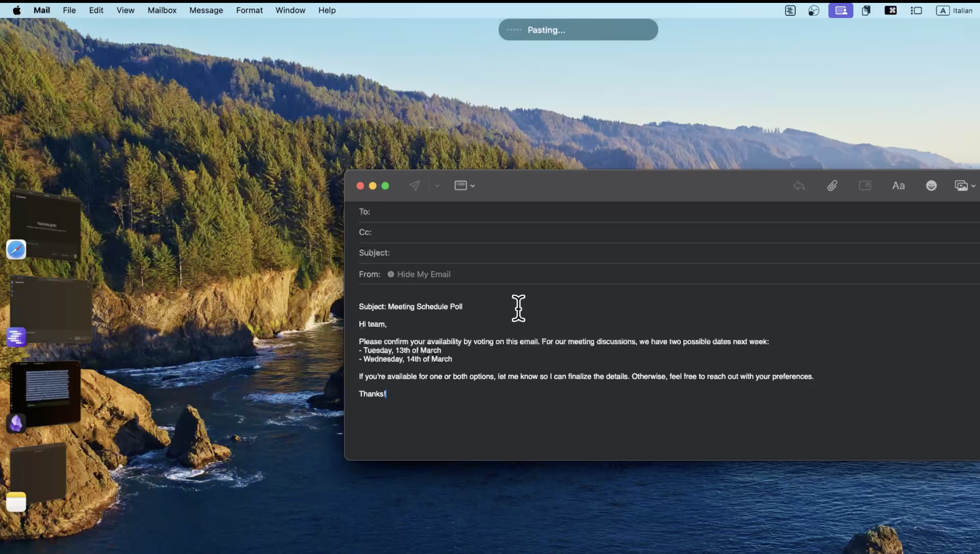Click the Send message paper plane icon

(414, 186)
